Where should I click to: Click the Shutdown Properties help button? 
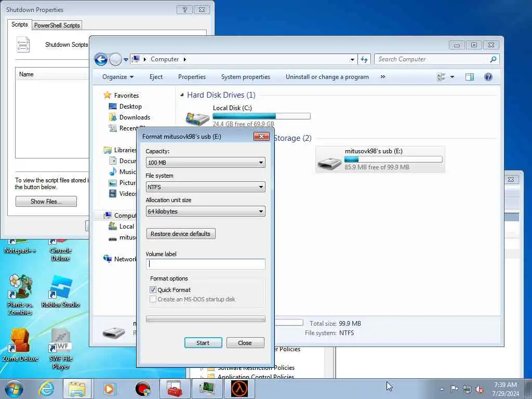click(184, 9)
